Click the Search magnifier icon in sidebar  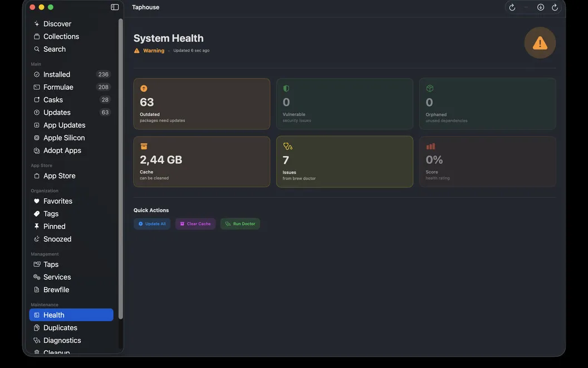point(37,49)
